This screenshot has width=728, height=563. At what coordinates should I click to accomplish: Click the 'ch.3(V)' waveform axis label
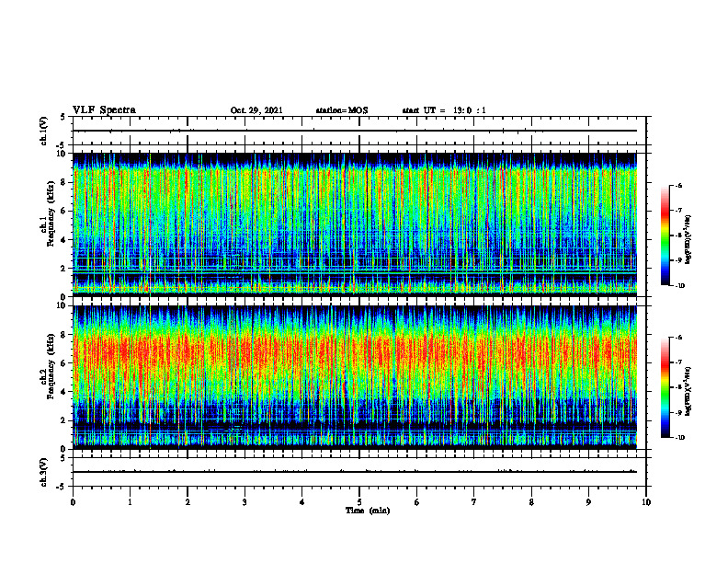pyautogui.click(x=44, y=472)
